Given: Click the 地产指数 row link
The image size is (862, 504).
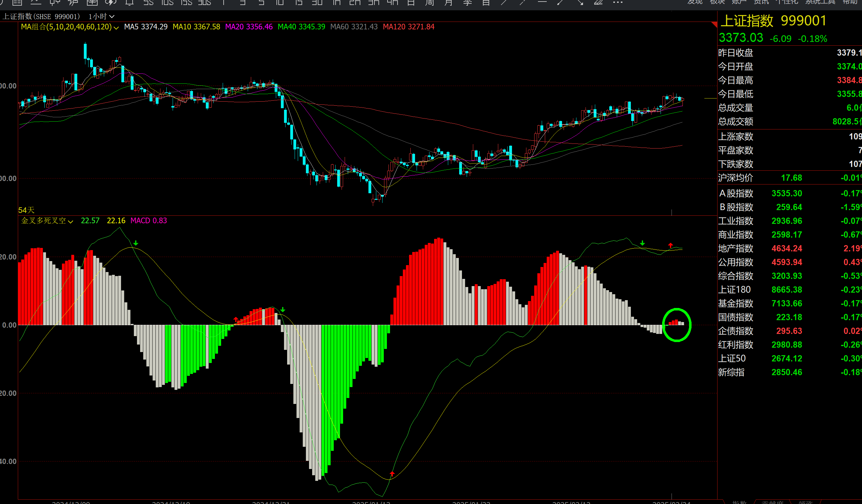Looking at the screenshot, I should coord(735,249).
